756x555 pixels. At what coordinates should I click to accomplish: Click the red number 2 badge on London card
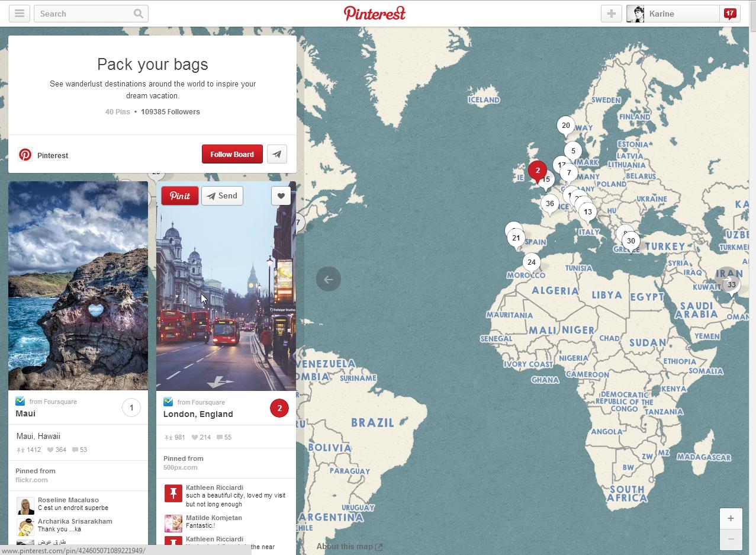point(279,408)
